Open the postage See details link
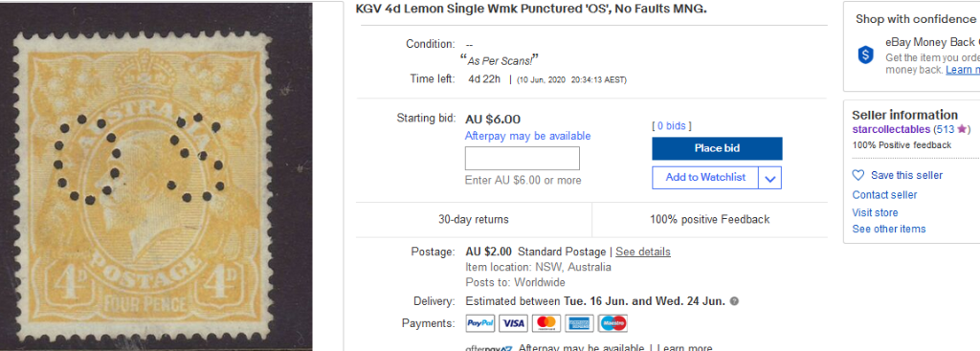 (642, 252)
